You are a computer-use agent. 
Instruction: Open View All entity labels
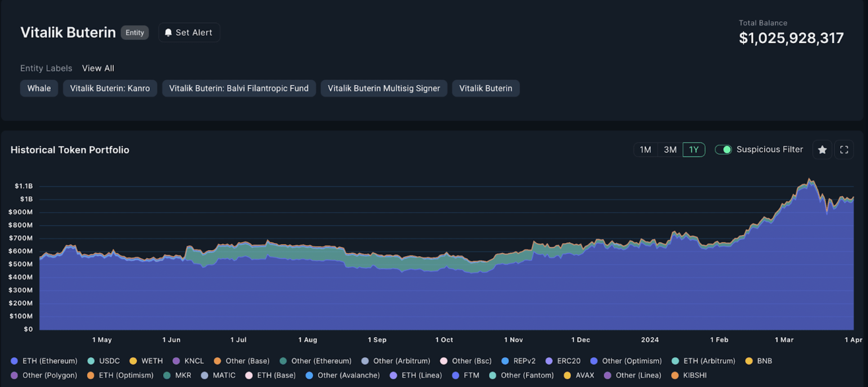click(98, 68)
